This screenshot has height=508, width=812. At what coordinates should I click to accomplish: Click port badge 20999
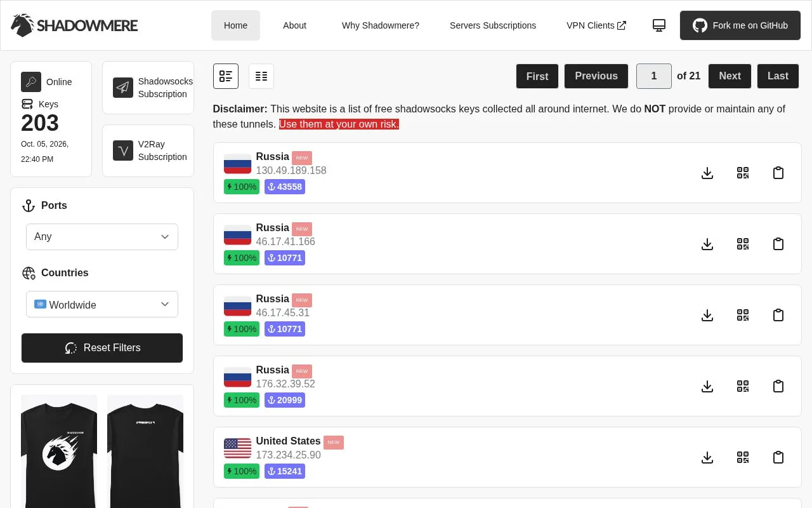click(x=285, y=400)
